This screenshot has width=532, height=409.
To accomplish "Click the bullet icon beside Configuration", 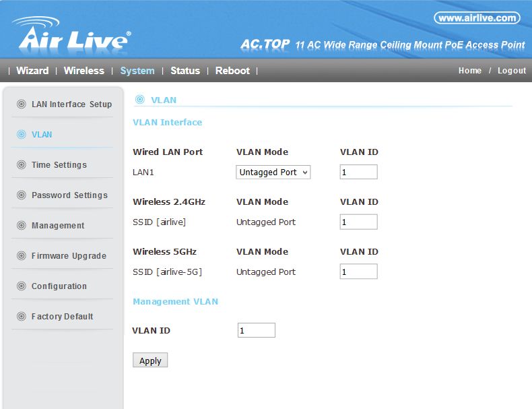I will [x=22, y=286].
